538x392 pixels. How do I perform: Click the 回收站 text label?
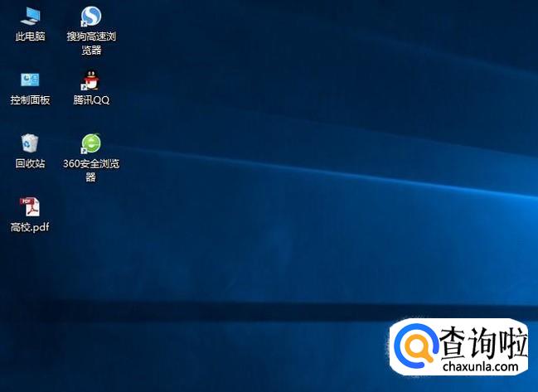coord(30,163)
